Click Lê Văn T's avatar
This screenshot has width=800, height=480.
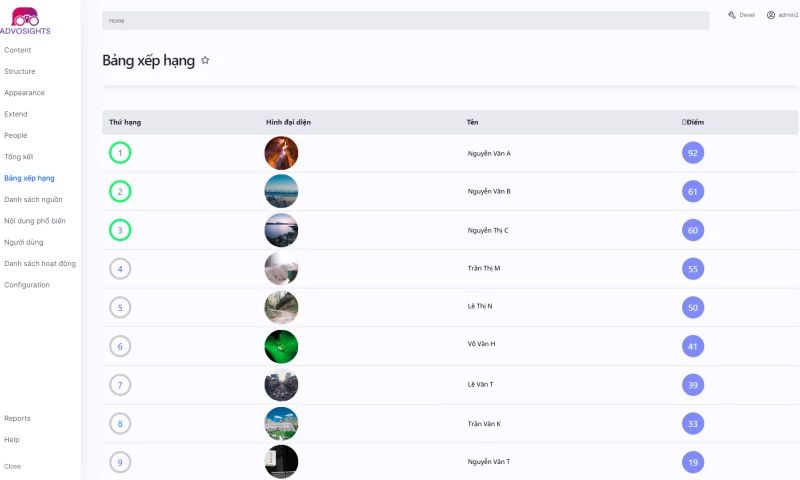click(281, 385)
